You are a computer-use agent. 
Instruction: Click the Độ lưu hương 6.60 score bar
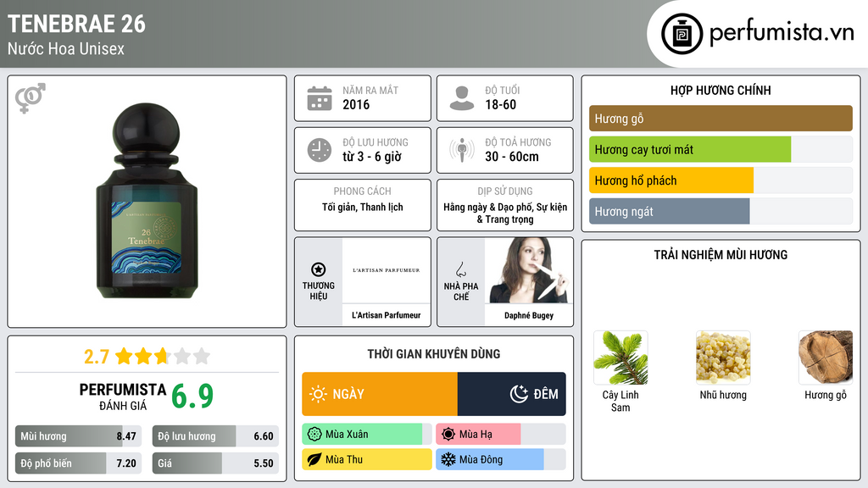click(215, 436)
